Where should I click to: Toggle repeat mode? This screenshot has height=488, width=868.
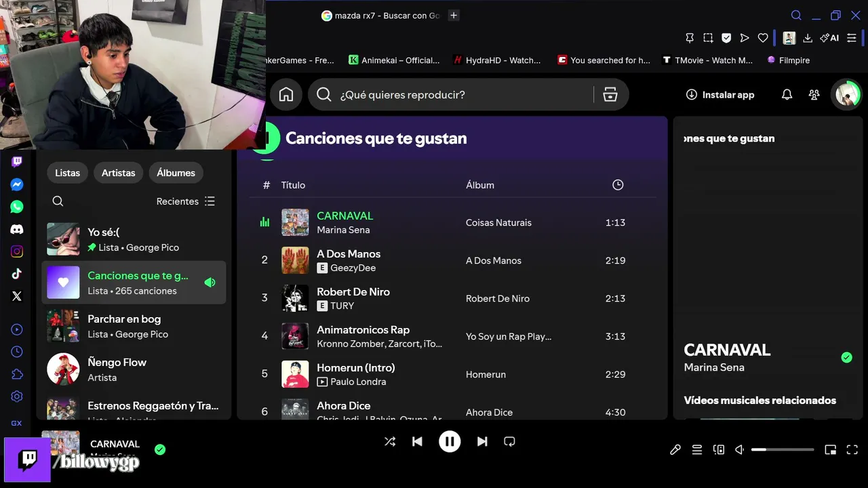pyautogui.click(x=509, y=442)
